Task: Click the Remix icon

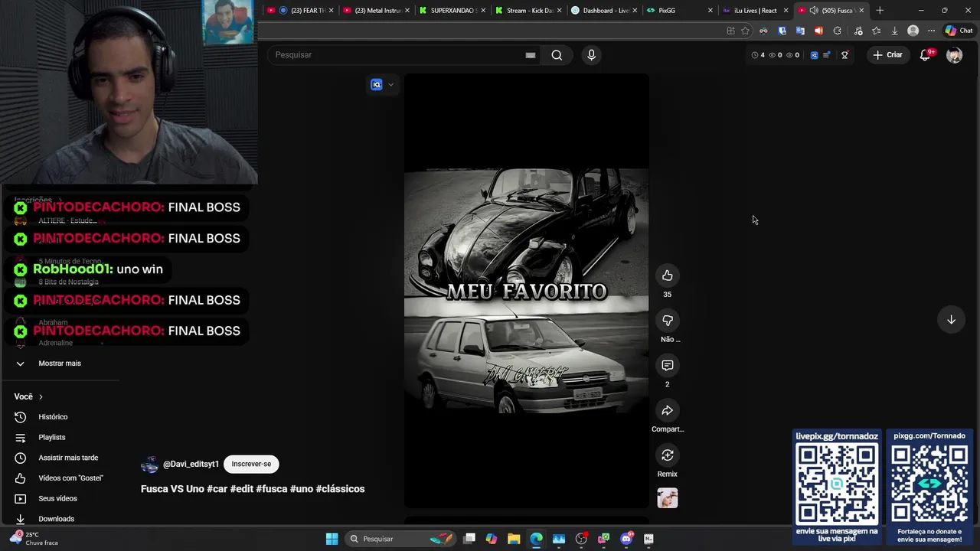Action: (x=668, y=455)
